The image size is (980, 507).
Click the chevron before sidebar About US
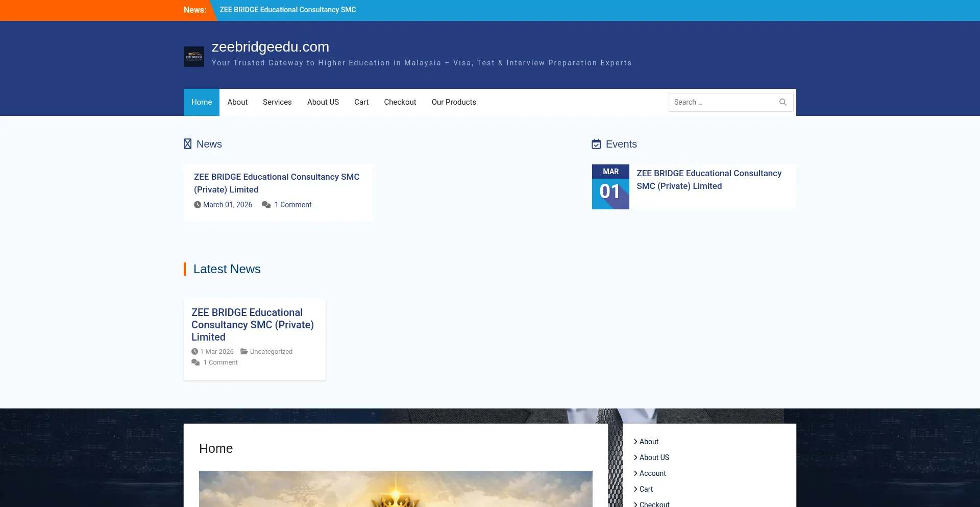click(x=635, y=457)
